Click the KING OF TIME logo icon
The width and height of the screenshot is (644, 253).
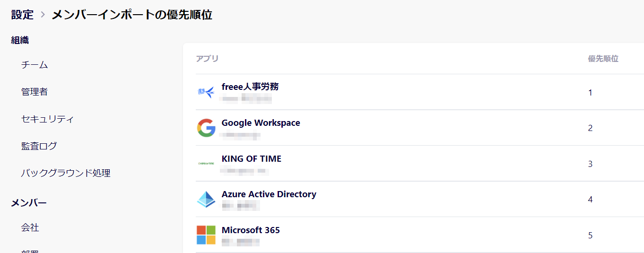pos(206,164)
